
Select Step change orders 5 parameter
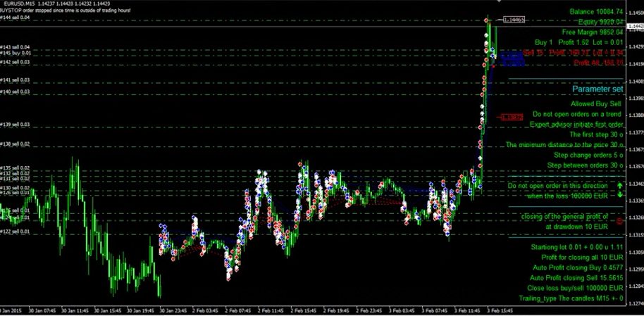point(588,155)
